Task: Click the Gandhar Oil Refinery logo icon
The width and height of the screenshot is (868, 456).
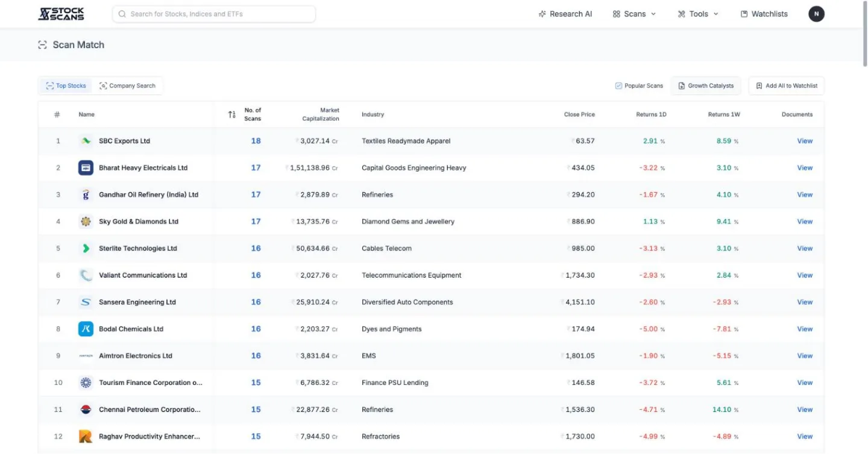Action: [86, 195]
